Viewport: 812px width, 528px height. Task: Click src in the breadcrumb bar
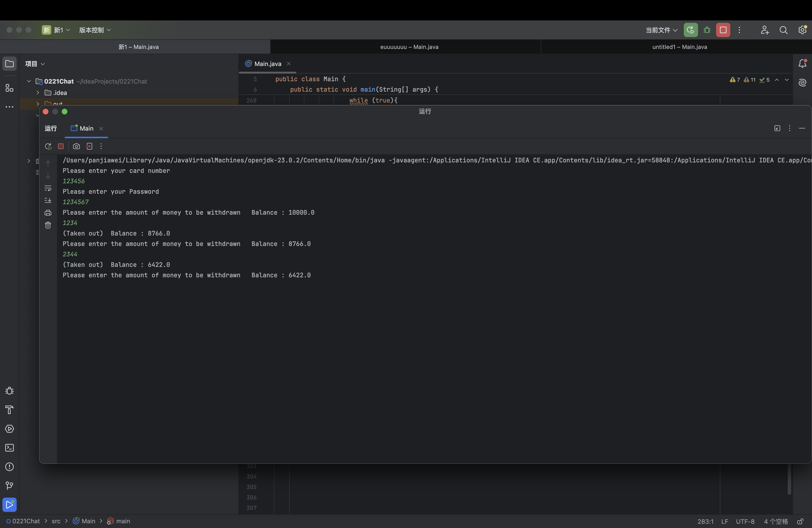point(56,521)
